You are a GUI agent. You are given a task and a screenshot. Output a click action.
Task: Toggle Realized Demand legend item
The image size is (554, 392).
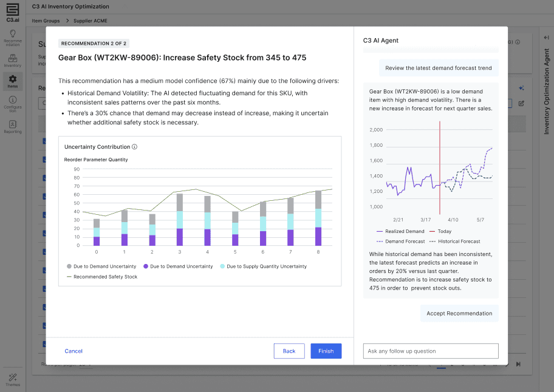tap(400, 231)
